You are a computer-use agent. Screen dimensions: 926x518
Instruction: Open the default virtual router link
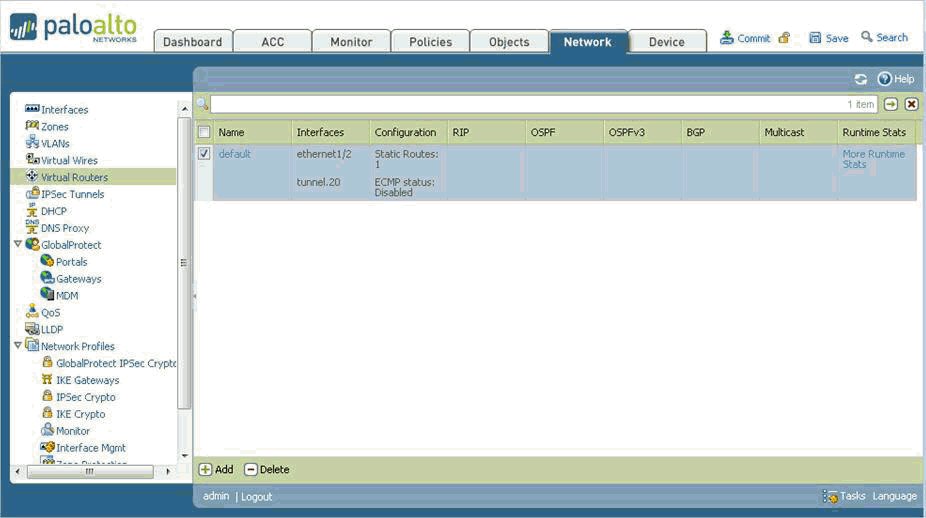(x=234, y=154)
